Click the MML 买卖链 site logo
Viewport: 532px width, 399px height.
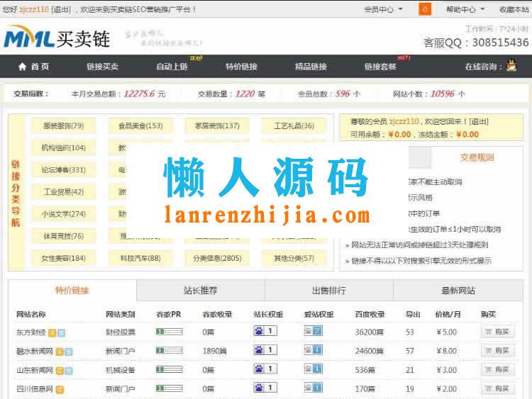click(57, 38)
